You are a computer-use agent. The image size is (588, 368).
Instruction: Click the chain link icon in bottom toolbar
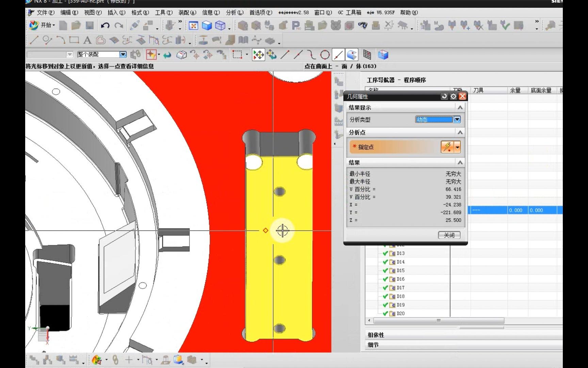pyautogui.click(x=115, y=360)
